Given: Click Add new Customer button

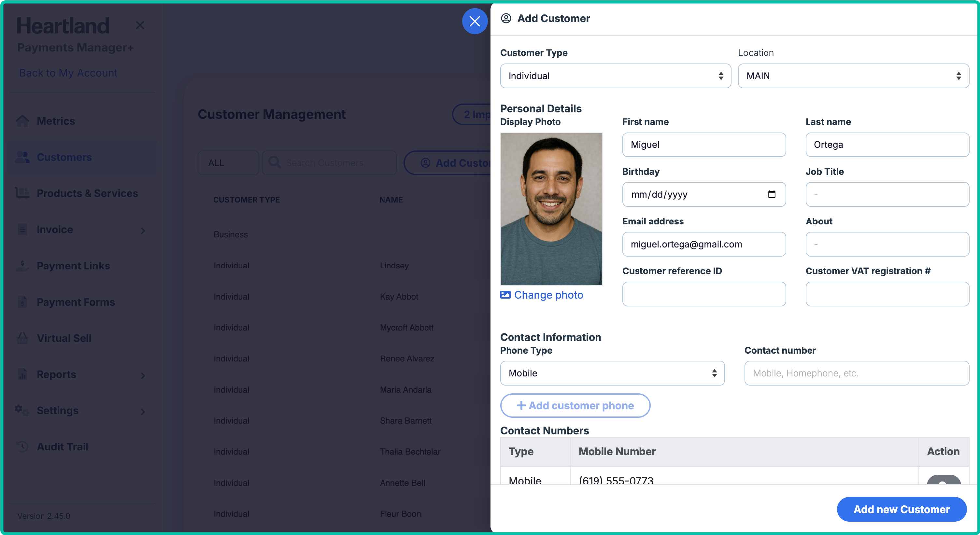Looking at the screenshot, I should coord(901,509).
